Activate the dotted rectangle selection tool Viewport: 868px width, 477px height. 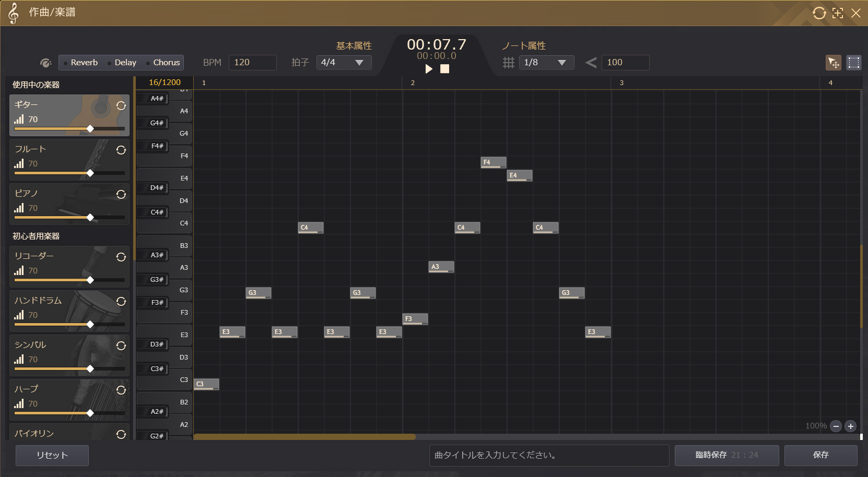854,63
